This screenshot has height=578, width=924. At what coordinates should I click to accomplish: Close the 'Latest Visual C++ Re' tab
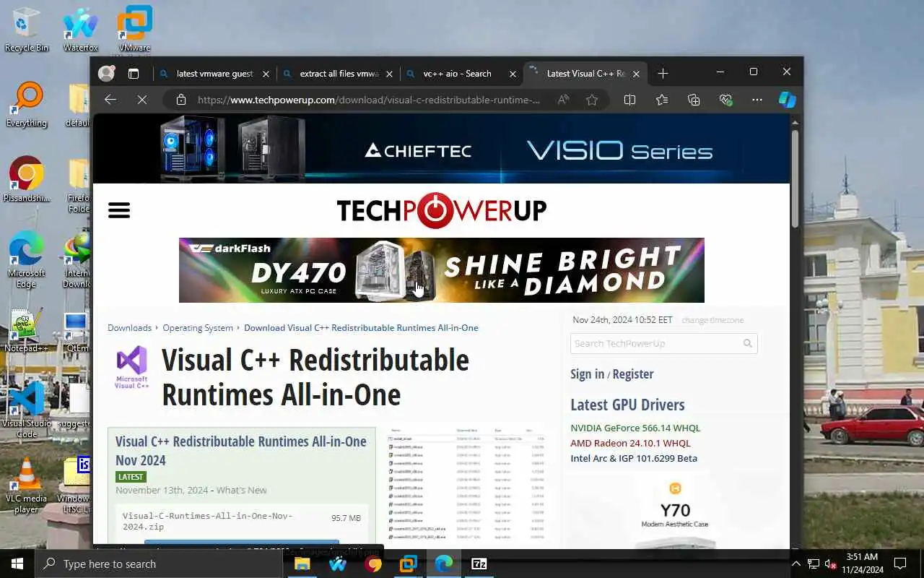[x=637, y=74]
